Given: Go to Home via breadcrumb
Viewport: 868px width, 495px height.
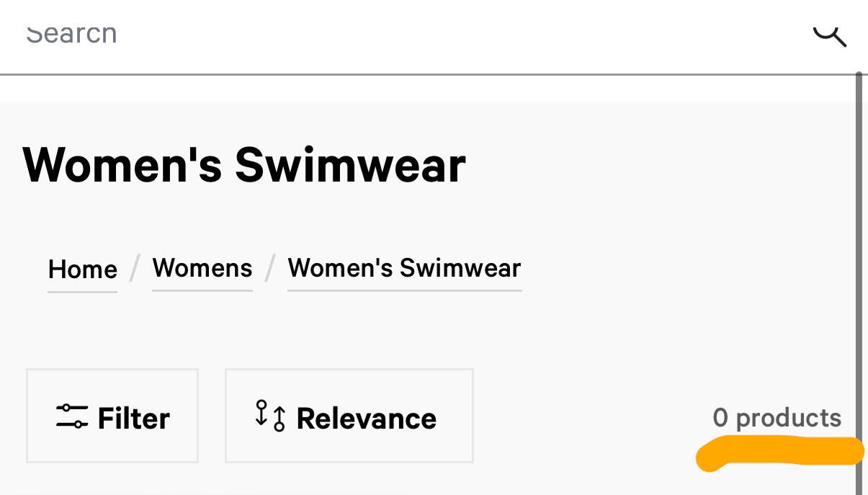Looking at the screenshot, I should 83,269.
